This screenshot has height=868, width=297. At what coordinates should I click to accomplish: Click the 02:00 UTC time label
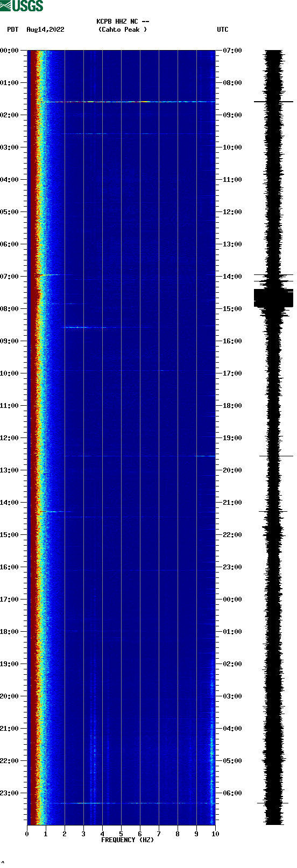[232, 664]
